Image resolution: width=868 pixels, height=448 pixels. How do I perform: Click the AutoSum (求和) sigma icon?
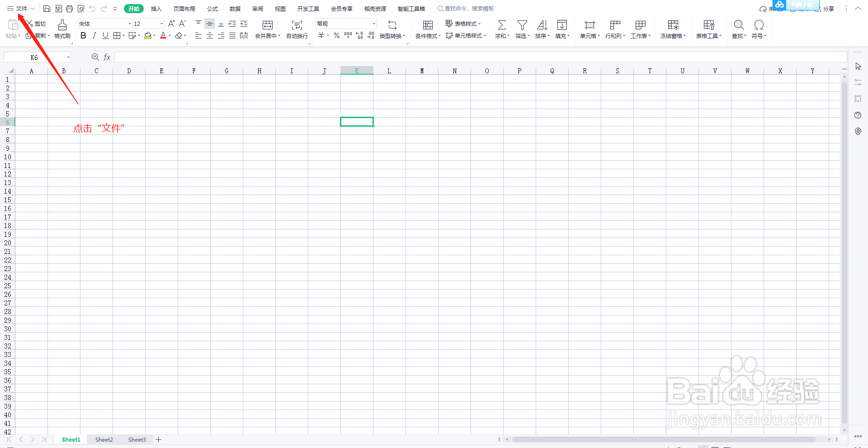[x=502, y=25]
